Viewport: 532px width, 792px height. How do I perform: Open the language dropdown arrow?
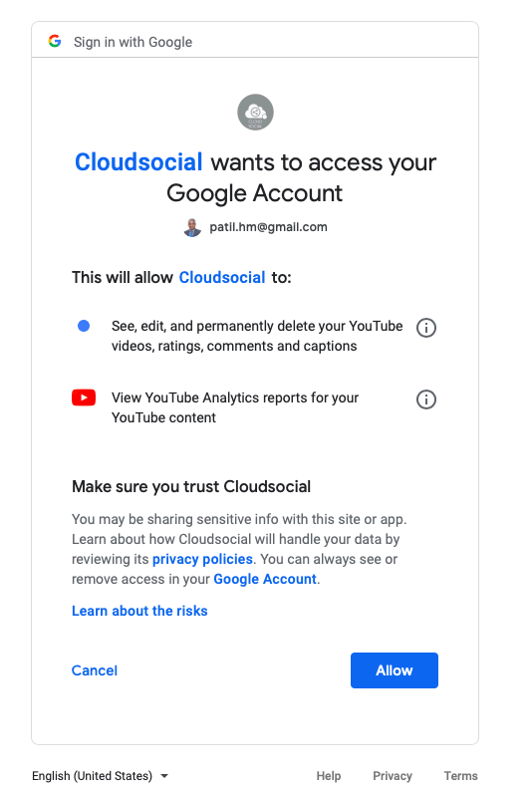[x=163, y=775]
